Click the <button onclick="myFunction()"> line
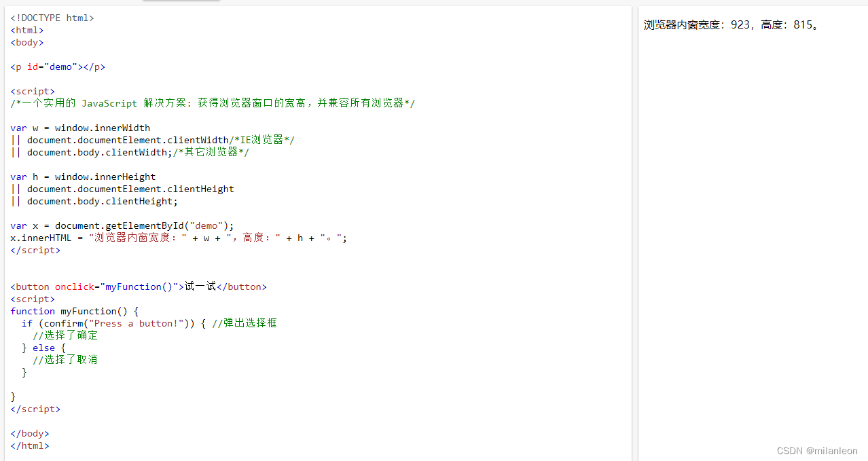This screenshot has height=461, width=868. [139, 287]
